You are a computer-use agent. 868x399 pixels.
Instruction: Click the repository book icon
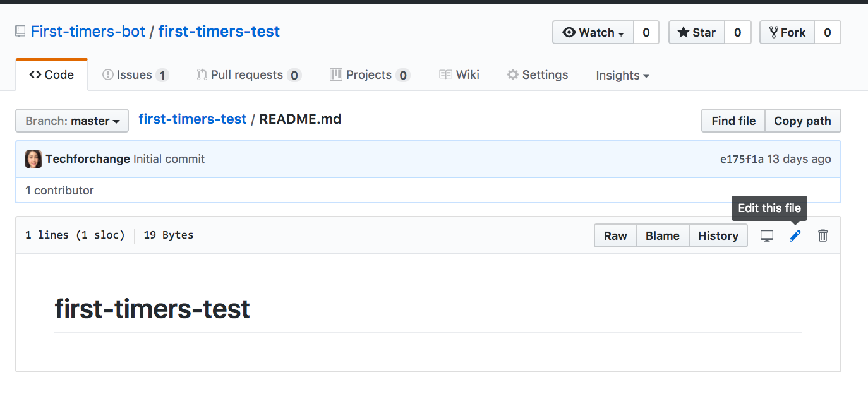click(21, 32)
